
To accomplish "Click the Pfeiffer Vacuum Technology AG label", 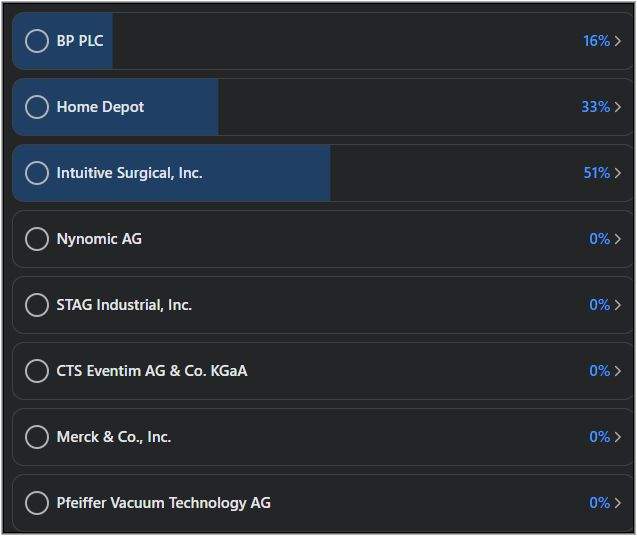I will (x=163, y=503).
